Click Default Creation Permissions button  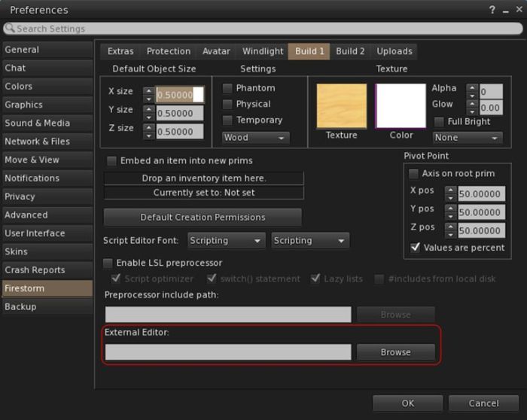tap(203, 218)
